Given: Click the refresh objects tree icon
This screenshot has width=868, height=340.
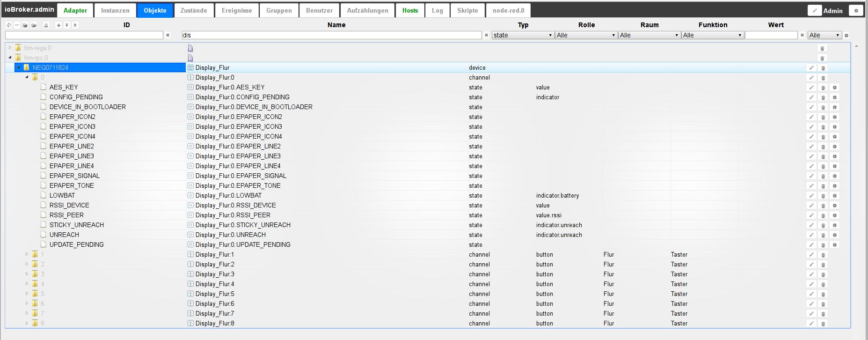Looking at the screenshot, I should 8,25.
